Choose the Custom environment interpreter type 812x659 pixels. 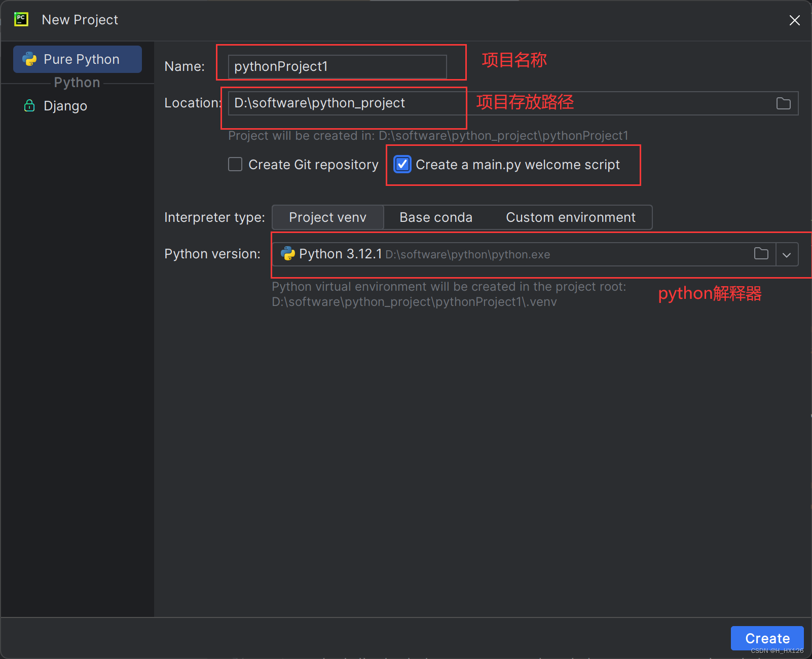pyautogui.click(x=570, y=217)
